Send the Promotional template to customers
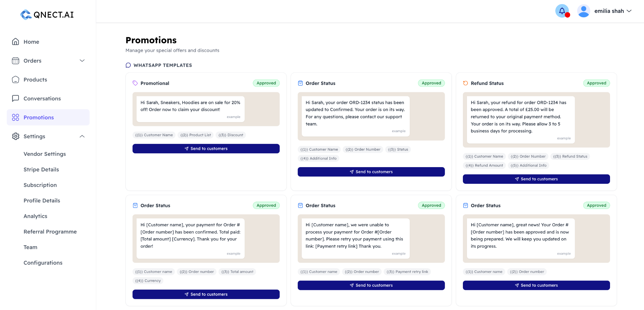The image size is (644, 310). pyautogui.click(x=206, y=149)
